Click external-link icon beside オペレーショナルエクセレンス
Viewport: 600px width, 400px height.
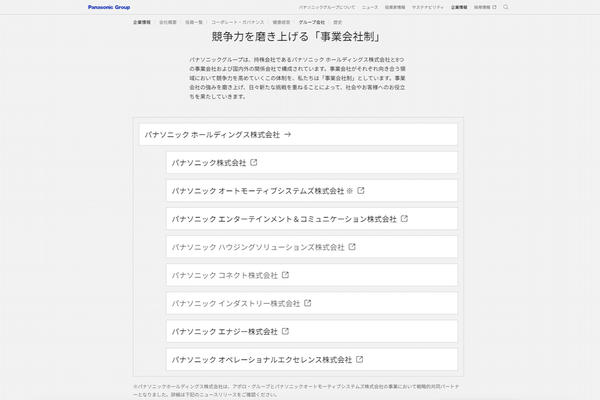click(360, 359)
